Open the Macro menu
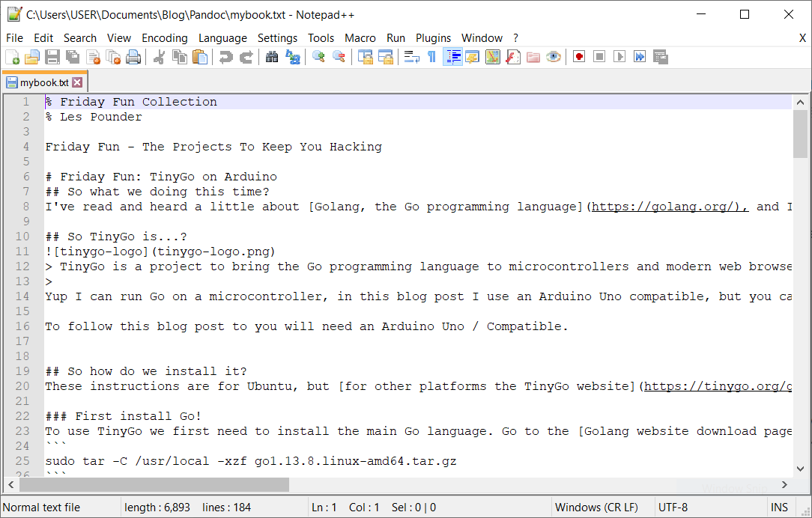812x518 pixels. coord(360,37)
